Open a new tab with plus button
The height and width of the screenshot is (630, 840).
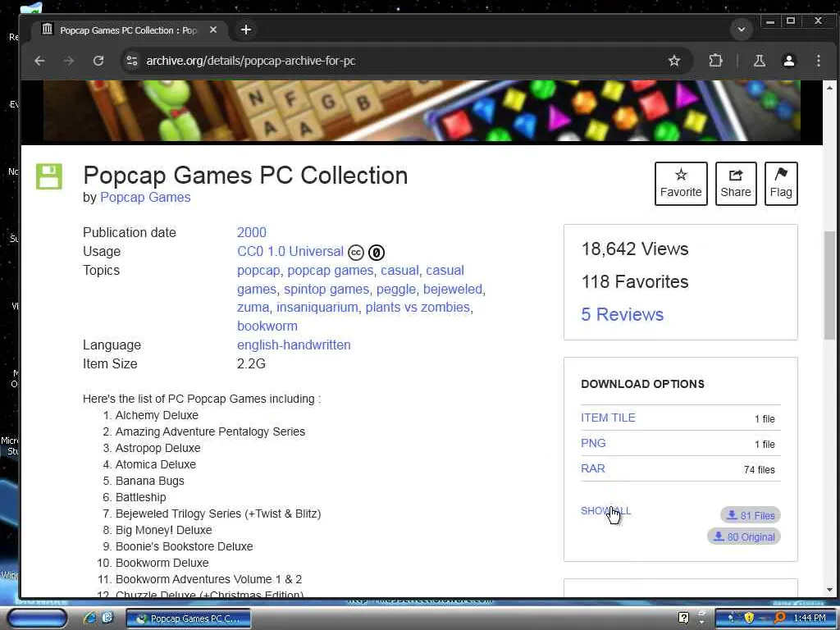pos(246,30)
